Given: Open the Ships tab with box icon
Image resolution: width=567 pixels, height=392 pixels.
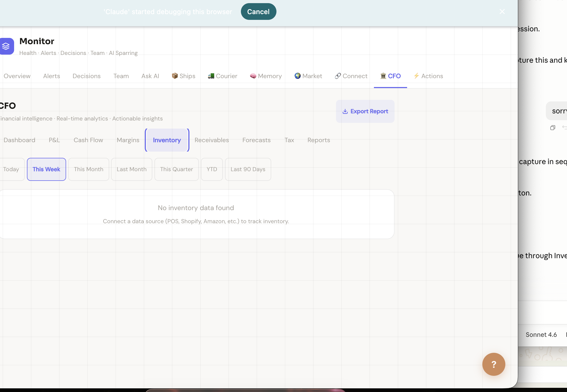Looking at the screenshot, I should pyautogui.click(x=183, y=76).
